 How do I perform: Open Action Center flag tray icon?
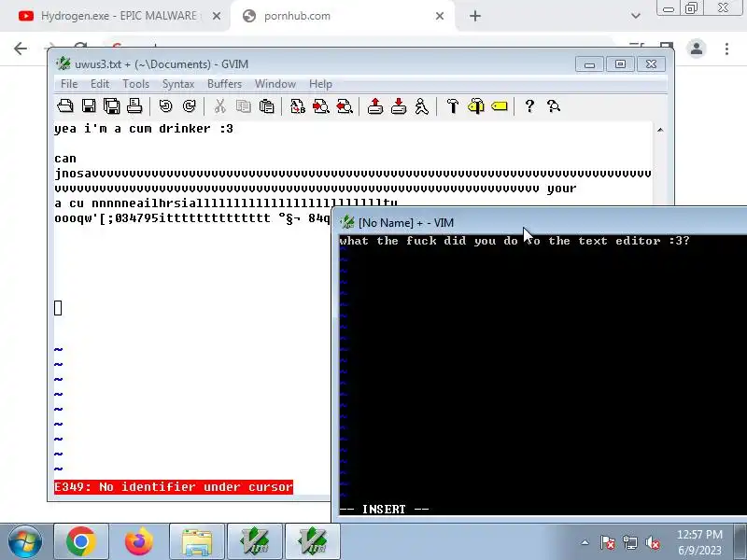coord(608,542)
